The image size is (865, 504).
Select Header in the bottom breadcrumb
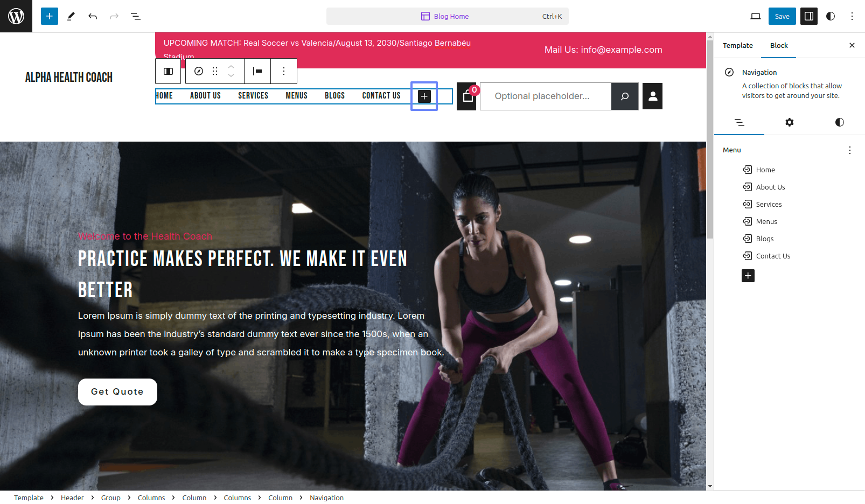pos(72,498)
